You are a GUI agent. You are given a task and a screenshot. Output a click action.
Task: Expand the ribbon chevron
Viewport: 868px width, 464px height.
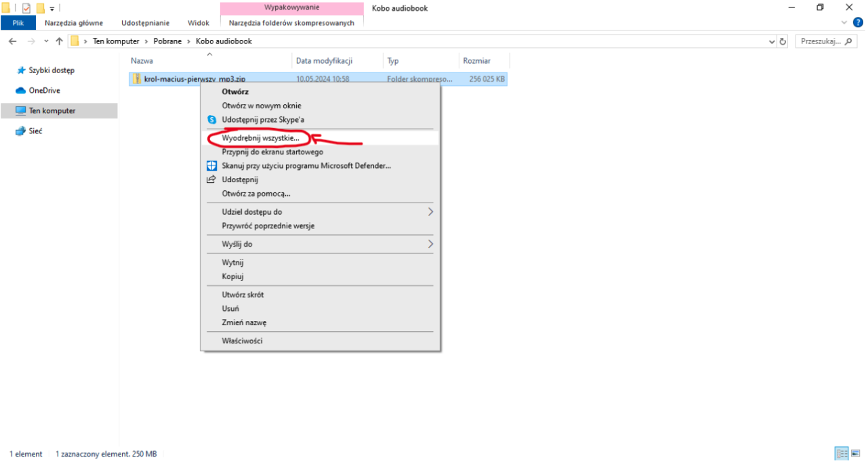pos(844,22)
